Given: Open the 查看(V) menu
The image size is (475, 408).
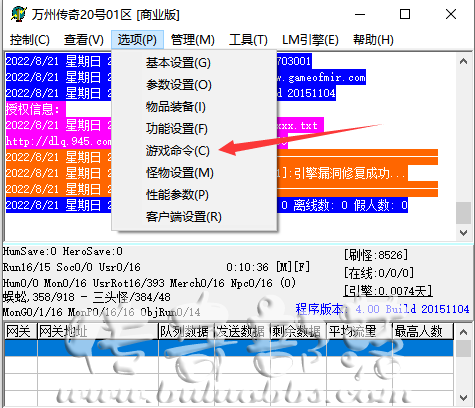Looking at the screenshot, I should coord(84,40).
